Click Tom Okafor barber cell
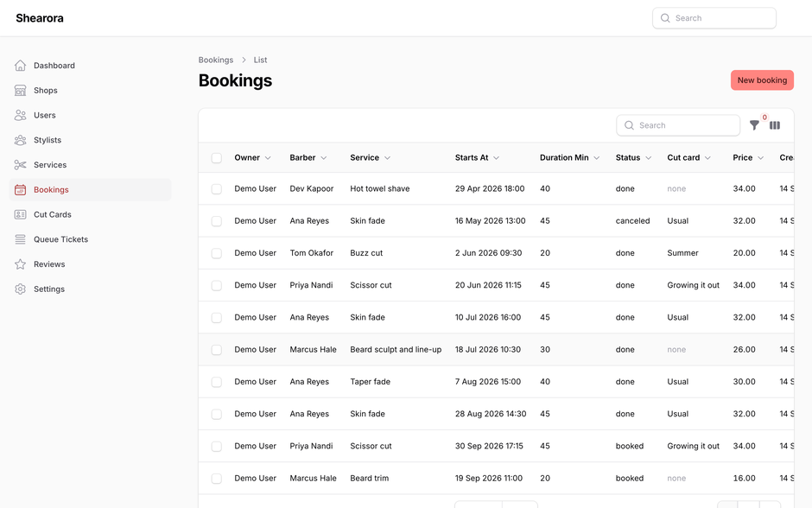The image size is (812, 508). point(312,253)
